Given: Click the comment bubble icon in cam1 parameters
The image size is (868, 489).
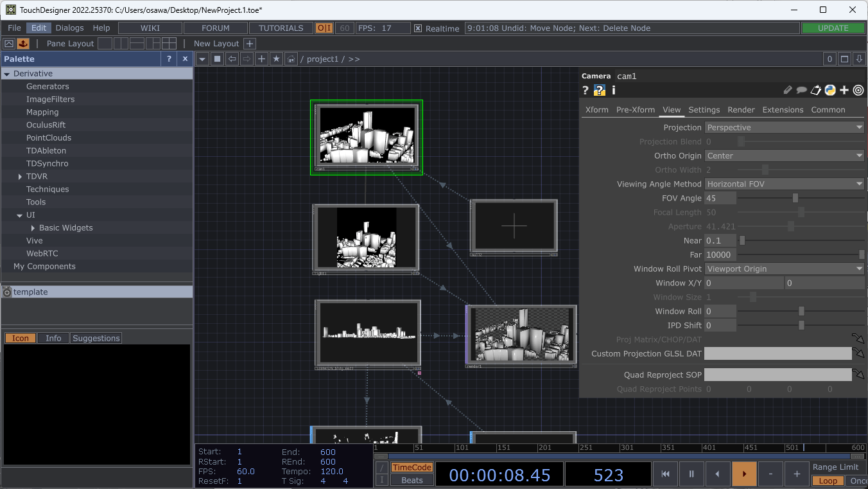Looking at the screenshot, I should pyautogui.click(x=802, y=90).
